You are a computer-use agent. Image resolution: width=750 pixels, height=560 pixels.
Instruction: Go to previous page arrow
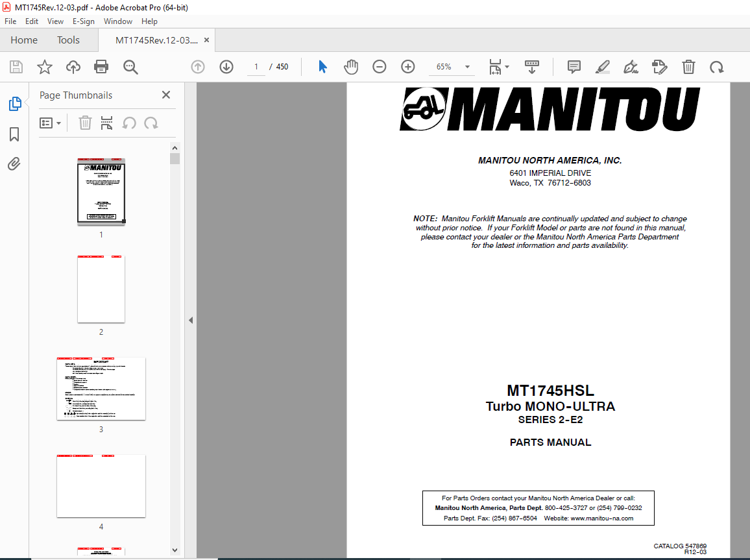coord(197,67)
